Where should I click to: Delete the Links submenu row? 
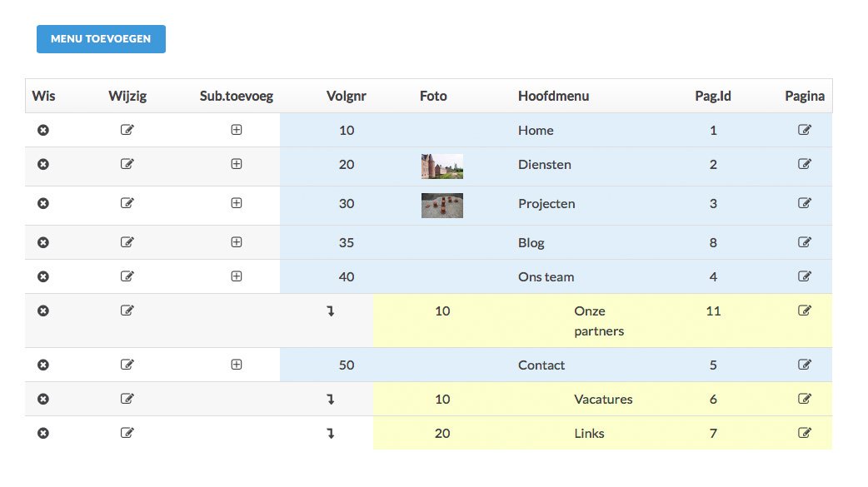click(43, 434)
